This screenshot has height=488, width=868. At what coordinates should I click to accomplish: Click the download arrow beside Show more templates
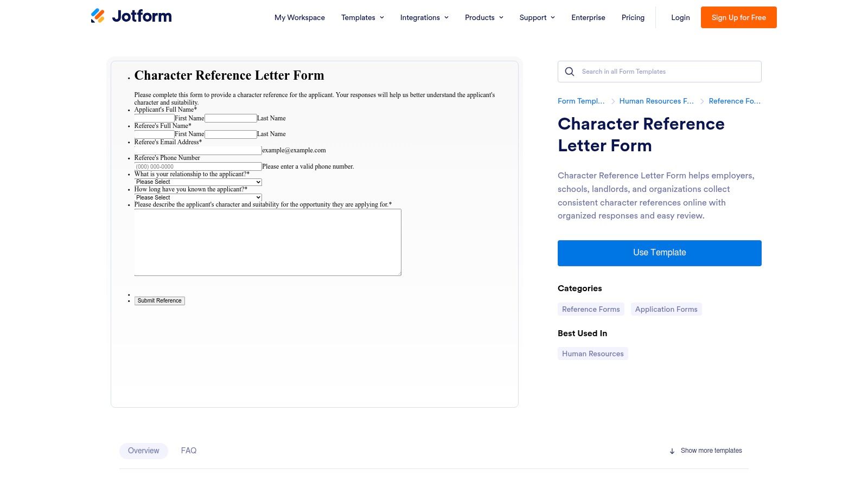click(672, 451)
